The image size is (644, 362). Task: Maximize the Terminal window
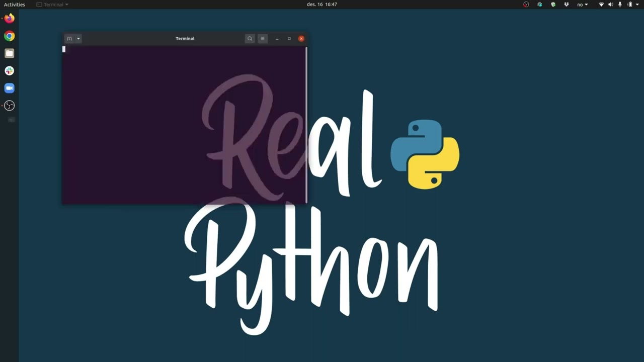[x=289, y=39]
